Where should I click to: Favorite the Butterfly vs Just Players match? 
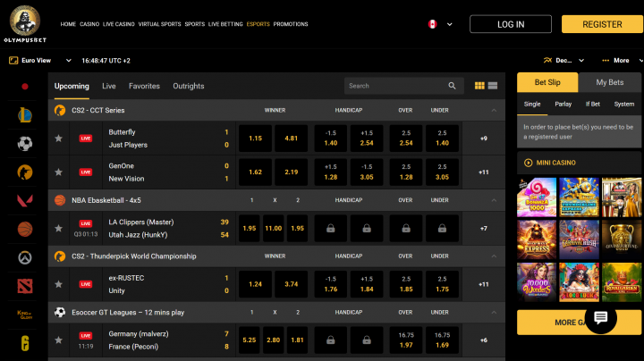point(59,139)
